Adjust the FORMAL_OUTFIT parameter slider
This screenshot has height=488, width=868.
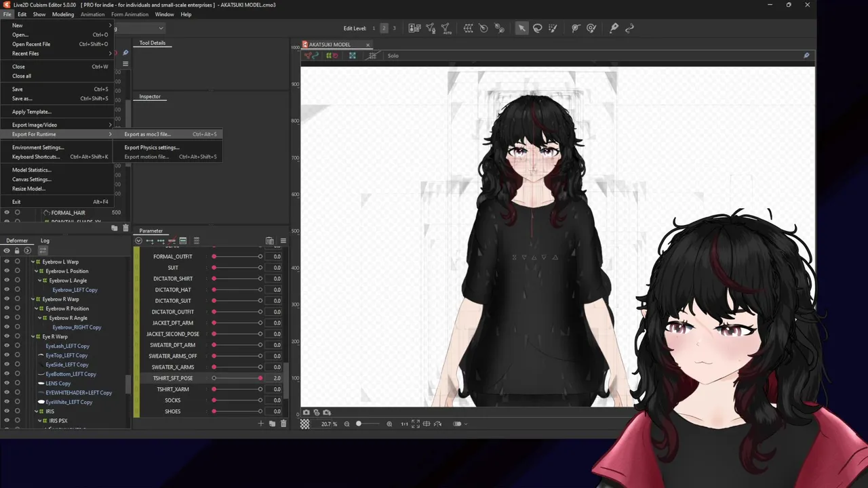[237, 257]
